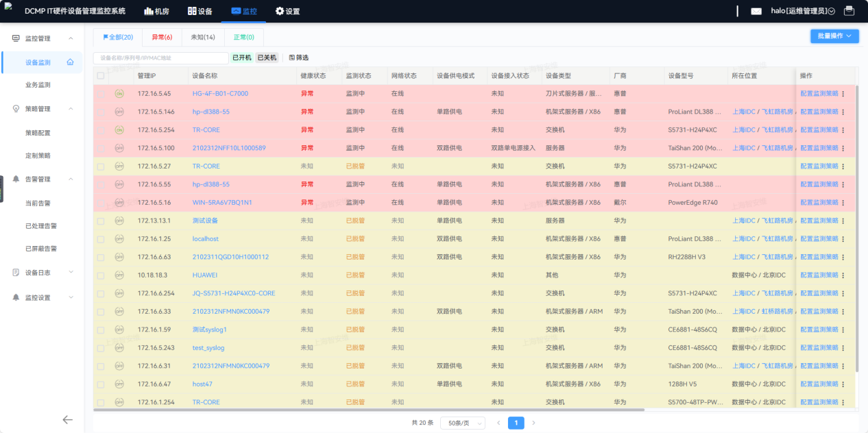Click the OFF power icon for 172.16.5.146
Viewport: 868px width, 433px height.
point(119,112)
